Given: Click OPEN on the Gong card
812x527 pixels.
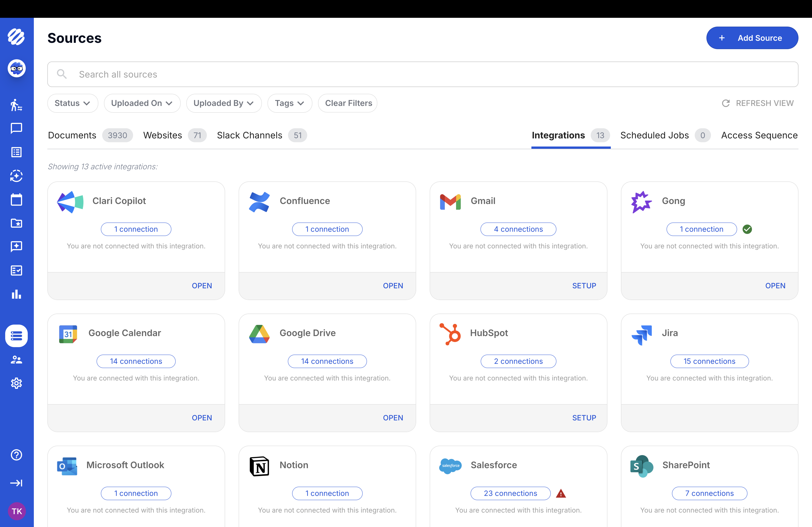Looking at the screenshot, I should point(775,286).
